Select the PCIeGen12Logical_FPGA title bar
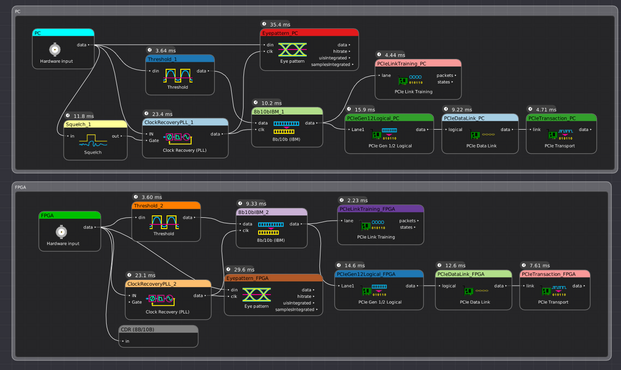 pos(379,274)
